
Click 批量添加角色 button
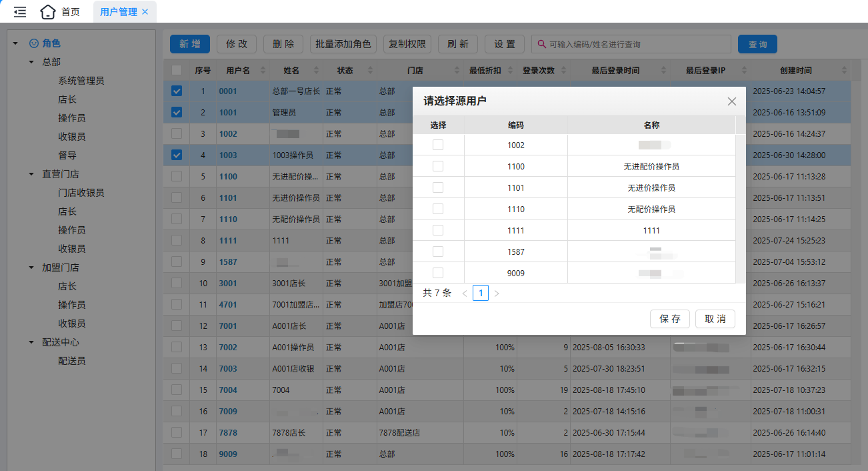[x=343, y=44]
